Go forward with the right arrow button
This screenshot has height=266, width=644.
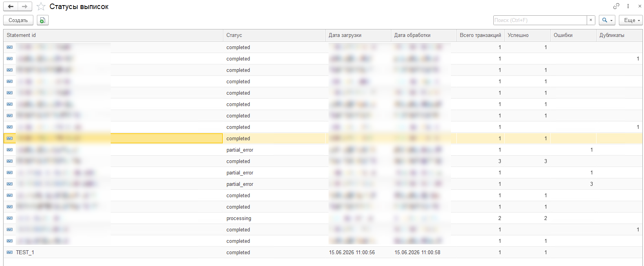[25, 7]
